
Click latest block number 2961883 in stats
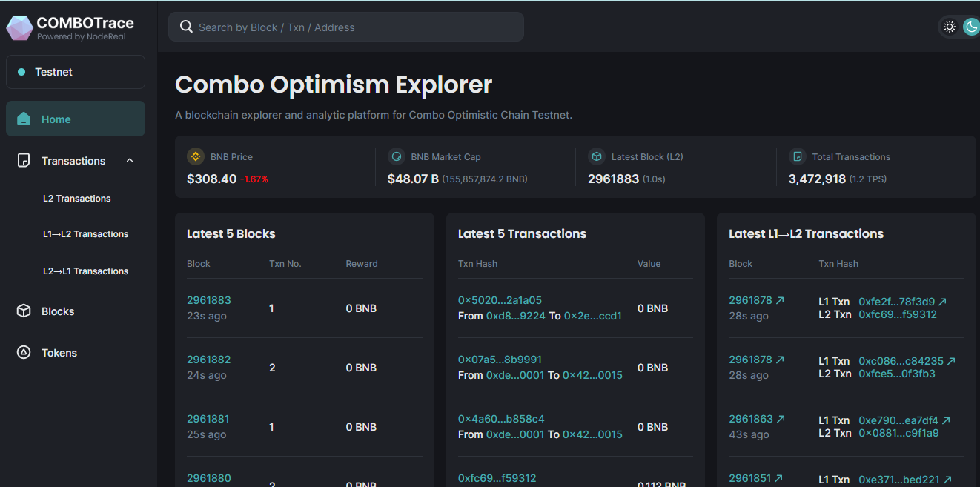coord(614,179)
